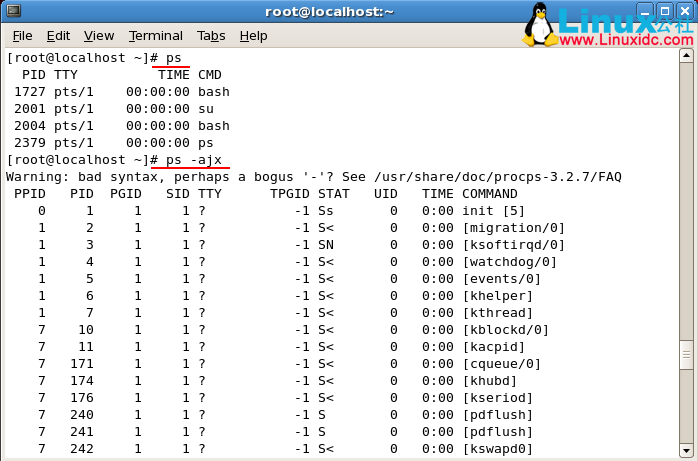The height and width of the screenshot is (461, 698).
Task: Open the Edit menu
Action: pos(58,36)
